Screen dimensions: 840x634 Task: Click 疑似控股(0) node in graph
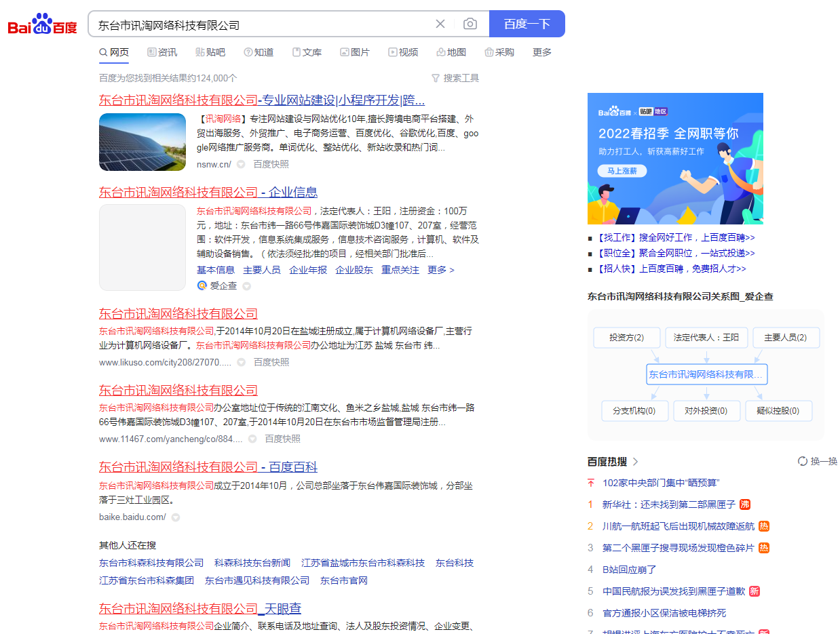tap(778, 411)
